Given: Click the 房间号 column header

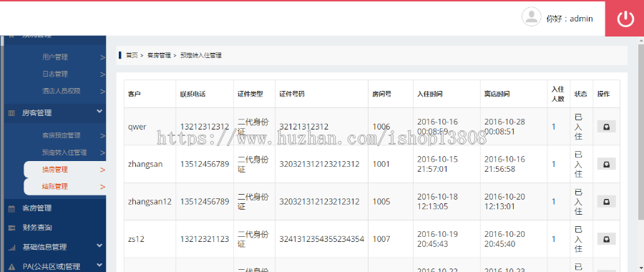Looking at the screenshot, I should [382, 94].
